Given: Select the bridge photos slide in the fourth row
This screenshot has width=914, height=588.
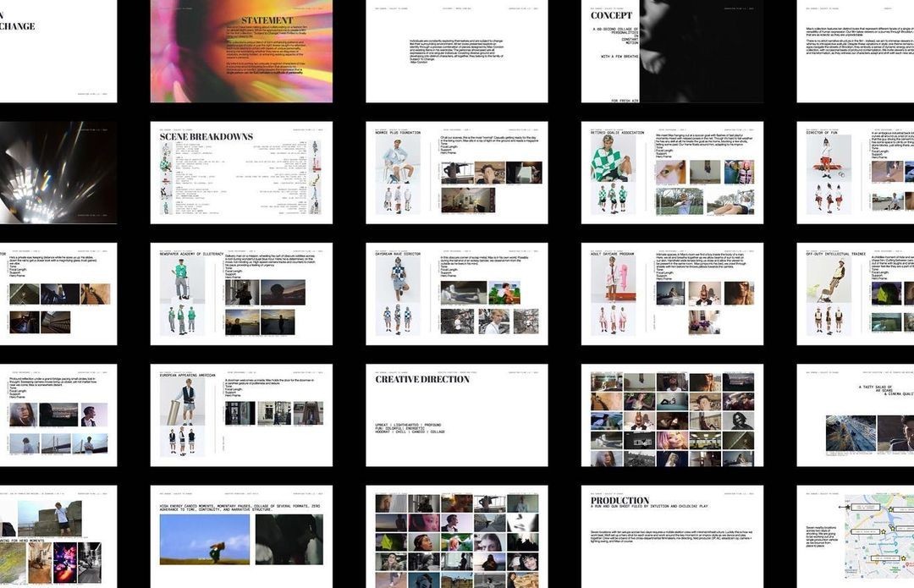Looking at the screenshot, I should pyautogui.click(x=58, y=415).
